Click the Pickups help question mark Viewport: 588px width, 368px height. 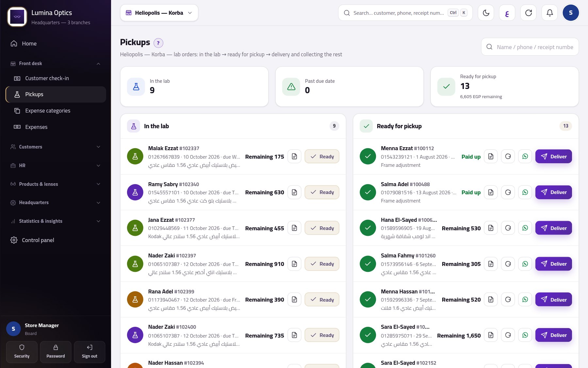pos(158,43)
